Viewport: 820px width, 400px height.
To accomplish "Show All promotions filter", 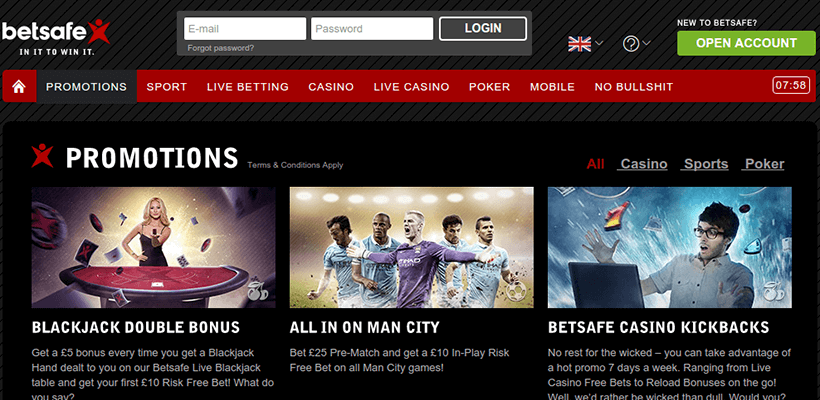I will point(595,164).
